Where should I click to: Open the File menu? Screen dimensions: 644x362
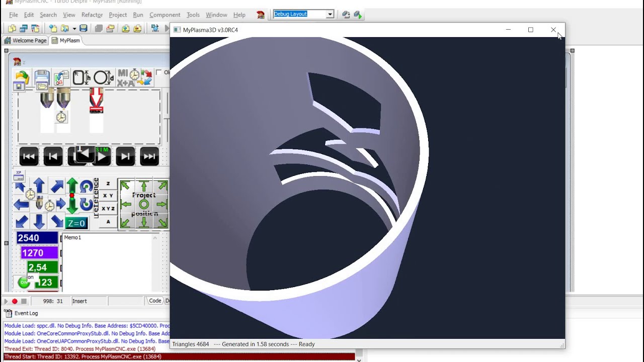pos(14,15)
